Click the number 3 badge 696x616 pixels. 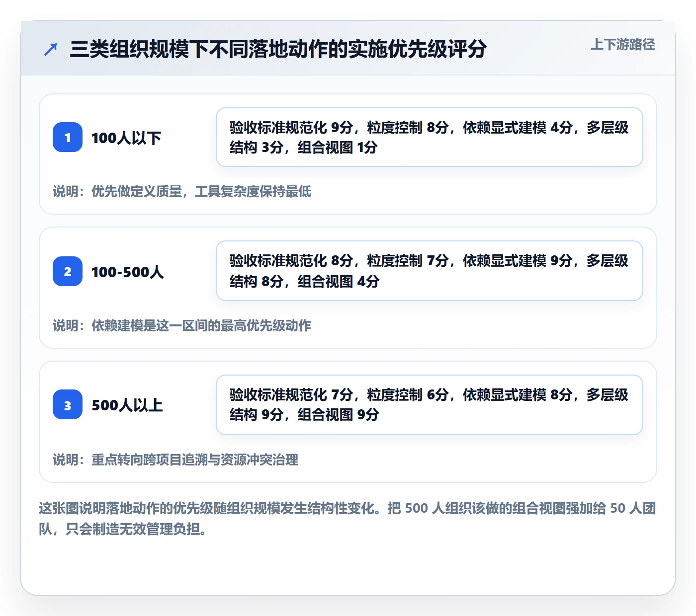68,405
